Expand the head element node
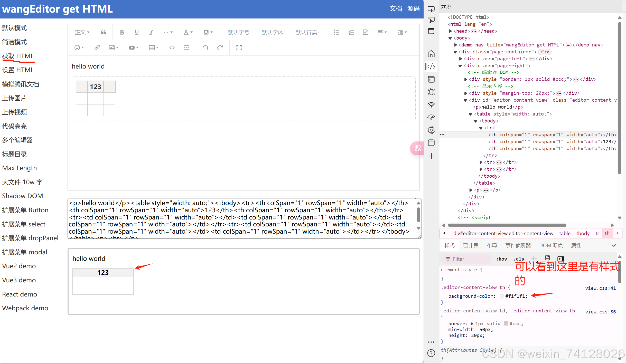The image size is (626, 364). coord(450,31)
